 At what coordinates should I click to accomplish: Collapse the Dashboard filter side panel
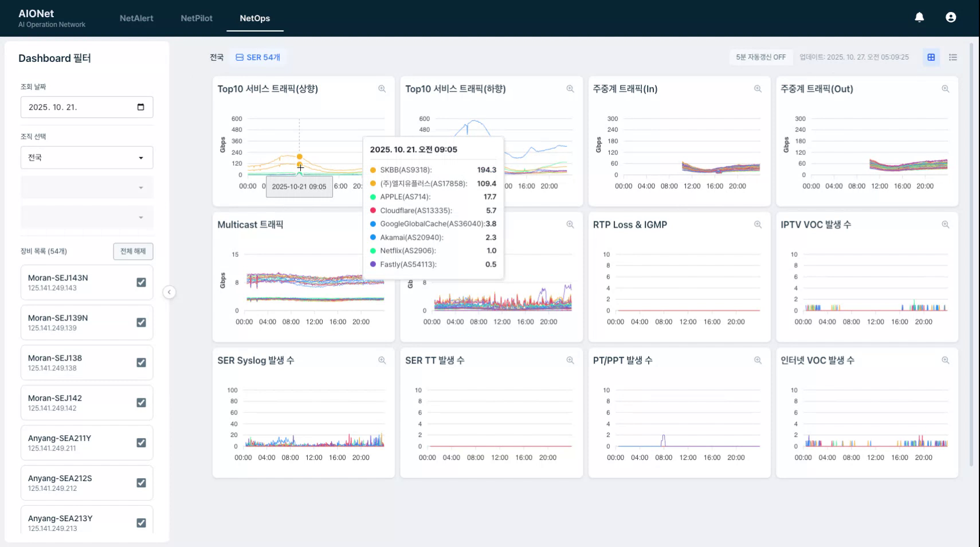pos(169,292)
